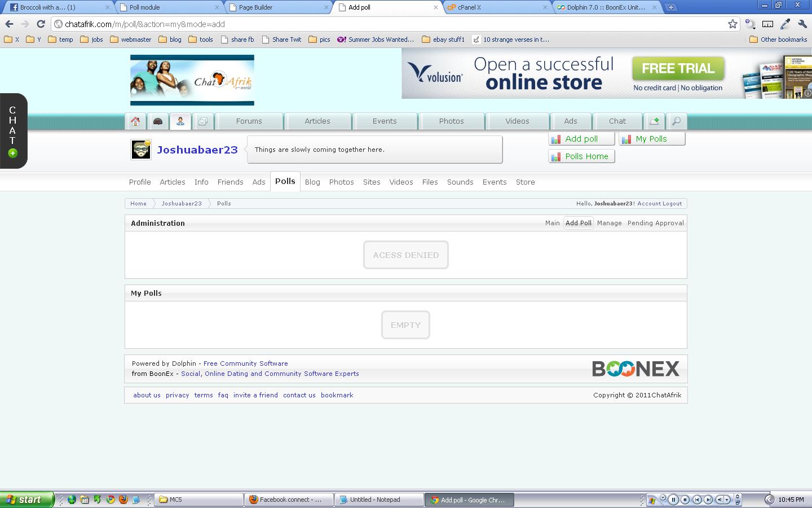Open the Other bookmarks folder
The height and width of the screenshot is (508, 812).
coord(778,40)
